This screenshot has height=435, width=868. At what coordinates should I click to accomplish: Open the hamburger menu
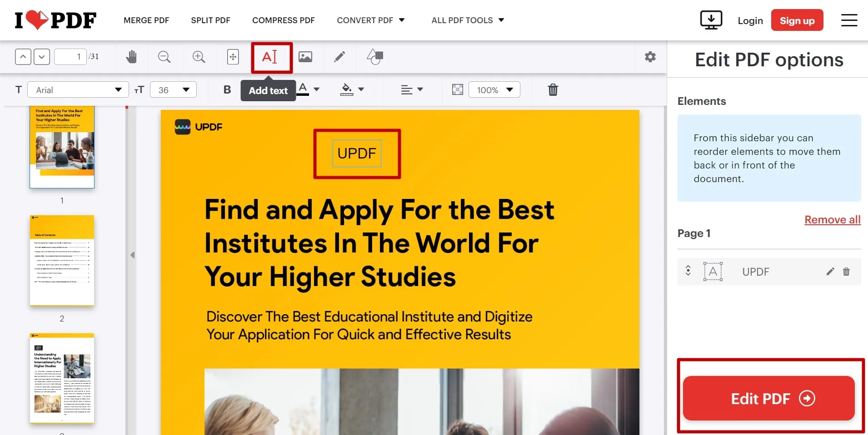849,20
